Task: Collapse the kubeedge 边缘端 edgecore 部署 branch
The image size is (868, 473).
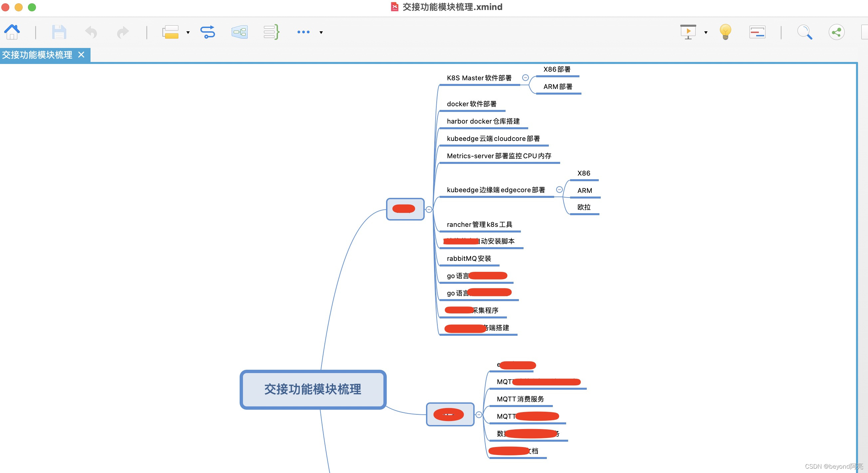Action: (559, 190)
